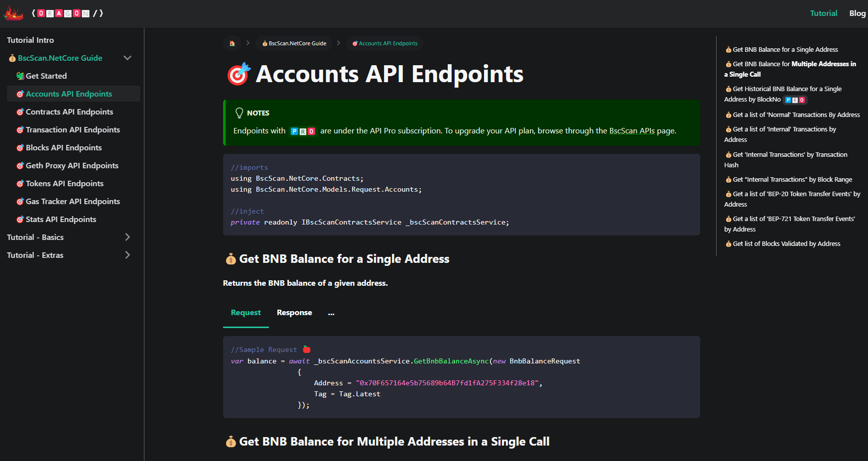
Task: Click the PRO badge in notes
Action: tap(303, 131)
